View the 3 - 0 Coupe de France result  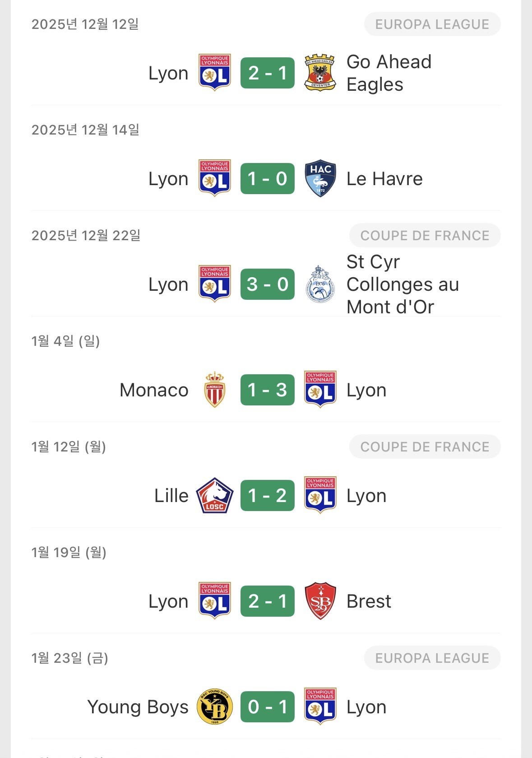click(x=268, y=284)
